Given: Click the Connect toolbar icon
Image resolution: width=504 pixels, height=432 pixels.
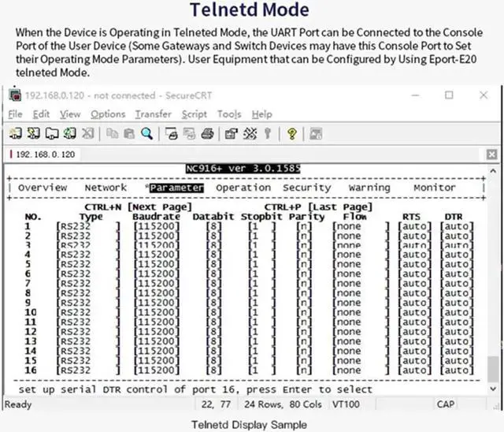Looking at the screenshot, I should (15, 134).
